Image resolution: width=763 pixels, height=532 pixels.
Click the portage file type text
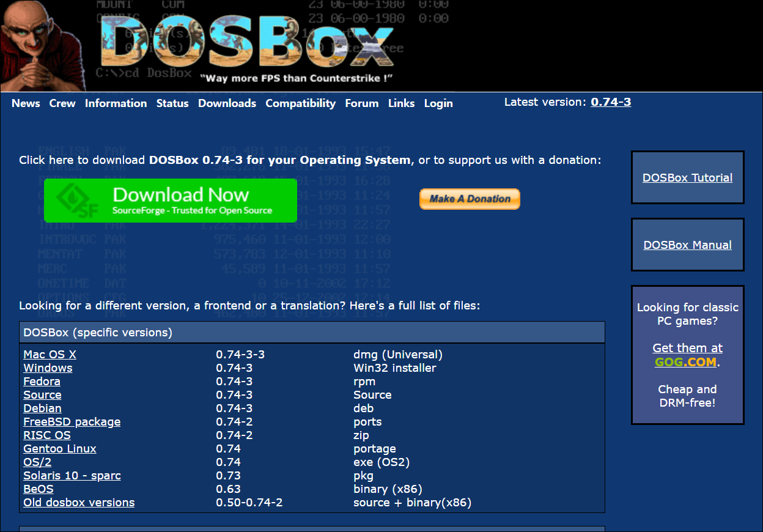(x=375, y=449)
